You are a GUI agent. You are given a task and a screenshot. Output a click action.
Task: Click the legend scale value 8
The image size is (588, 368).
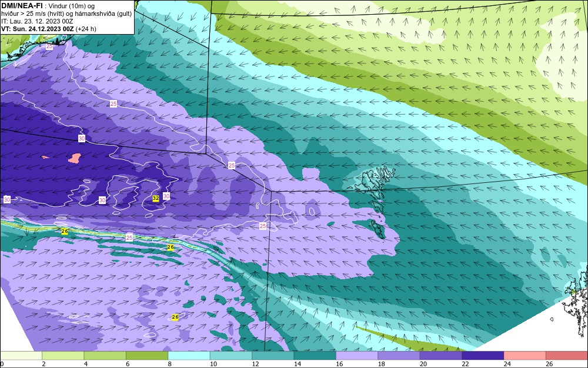(x=170, y=364)
